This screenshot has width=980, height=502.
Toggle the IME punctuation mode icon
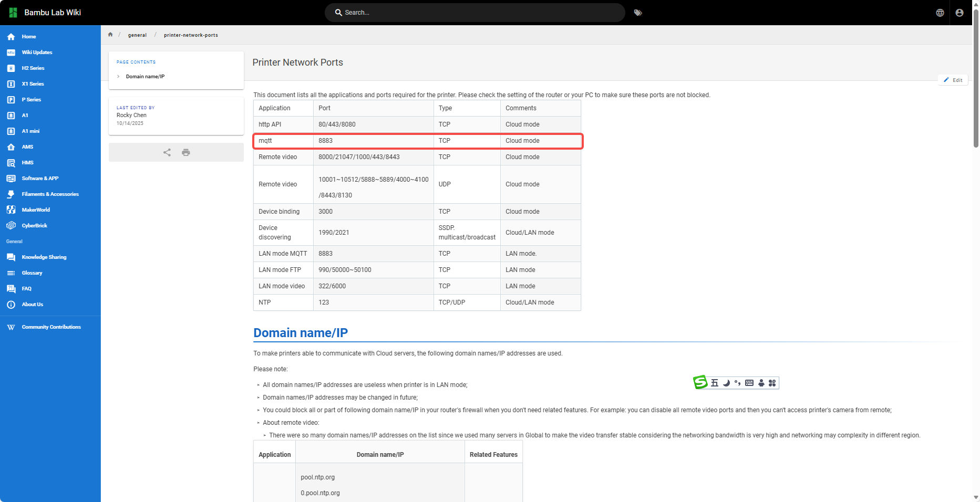[x=738, y=383]
